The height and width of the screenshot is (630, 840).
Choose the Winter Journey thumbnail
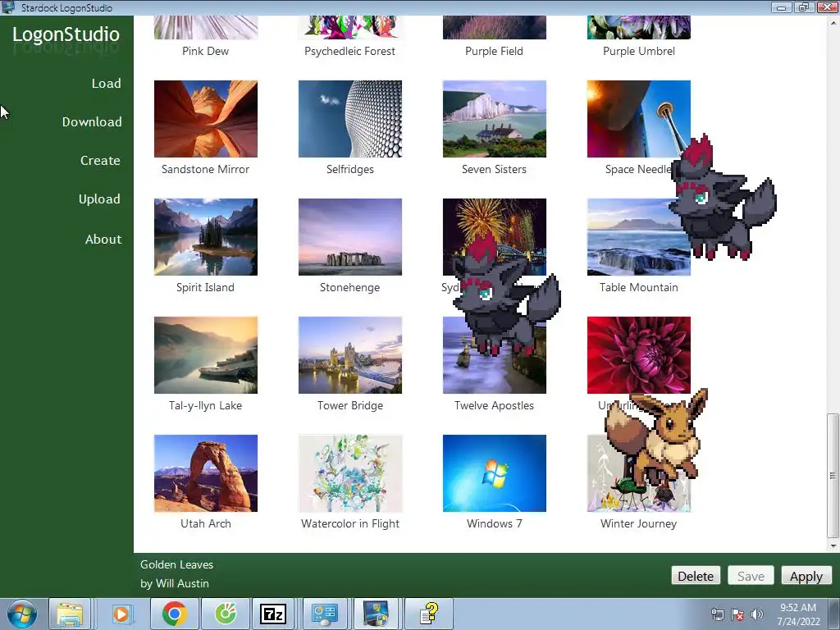(x=638, y=473)
